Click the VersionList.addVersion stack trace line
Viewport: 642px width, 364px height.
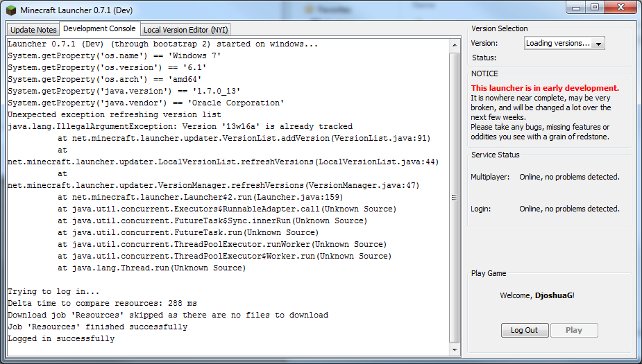coord(244,138)
